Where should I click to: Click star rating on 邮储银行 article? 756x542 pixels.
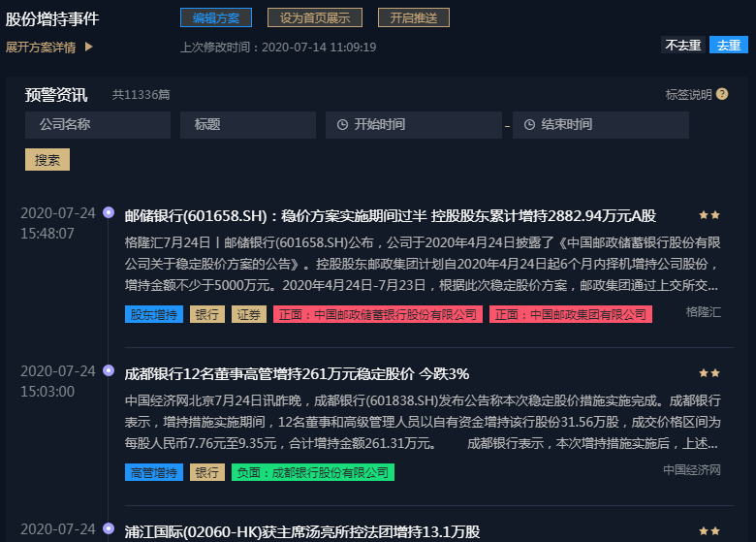[709, 215]
